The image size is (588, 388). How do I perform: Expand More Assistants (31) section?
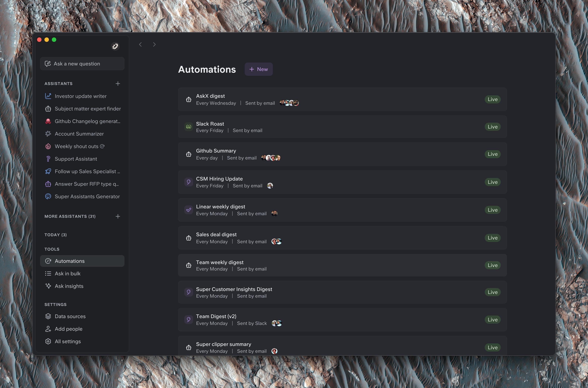point(70,216)
